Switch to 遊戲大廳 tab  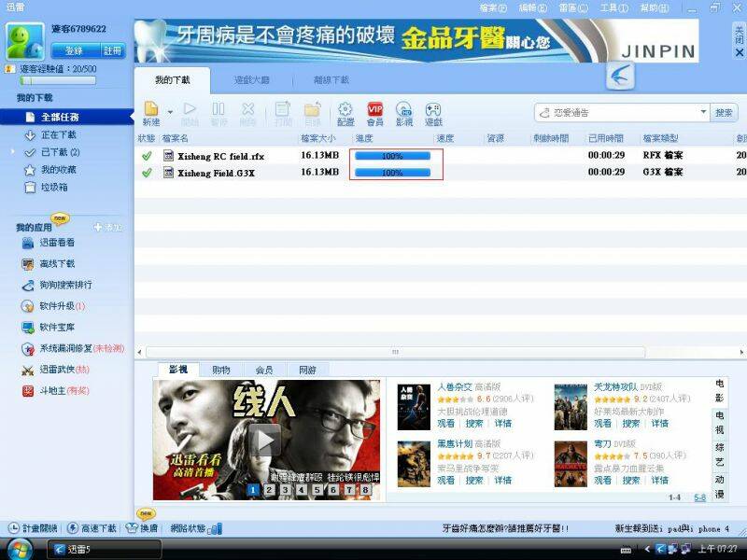tap(251, 80)
